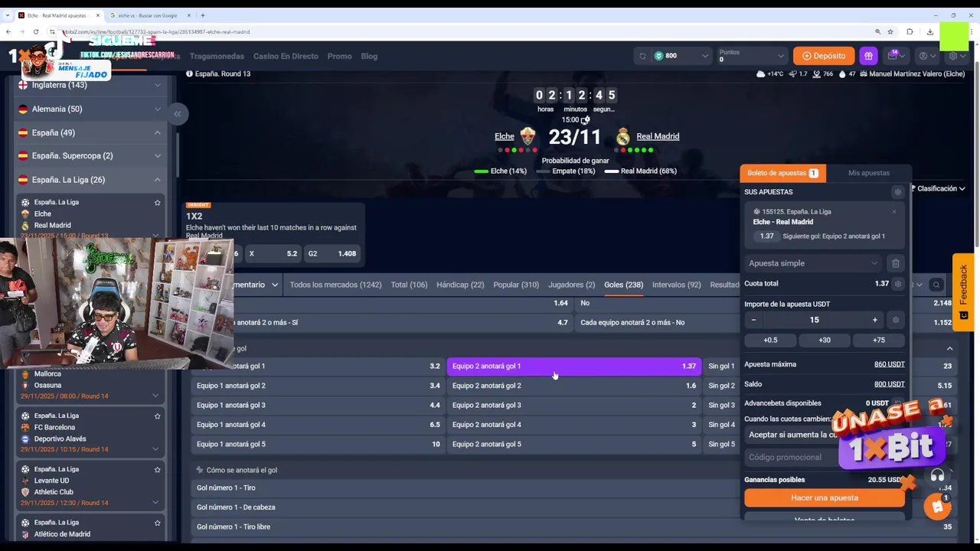Star the Atlético de Madrid match
980x551 pixels.
click(158, 523)
